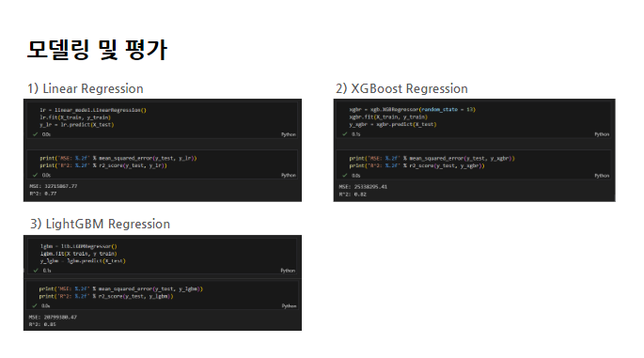Click the Python language label in the XGBRegressor fit cell
644x358 pixels.
(602, 134)
